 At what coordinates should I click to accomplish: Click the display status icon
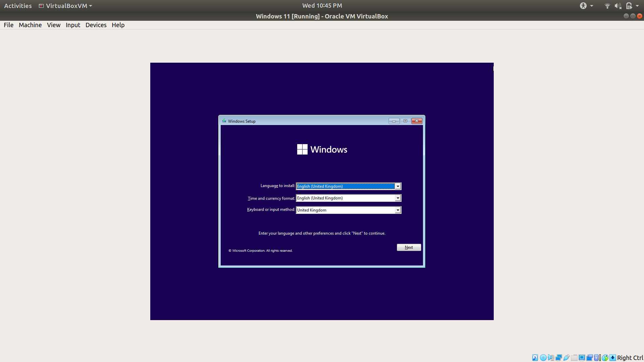coord(582,358)
